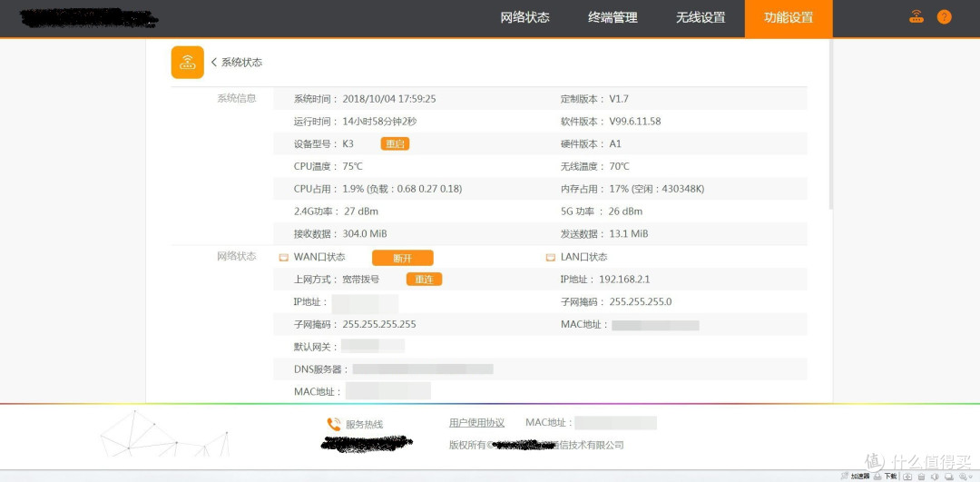
Task: Click the 网络状态 section label in content
Action: 237,256
